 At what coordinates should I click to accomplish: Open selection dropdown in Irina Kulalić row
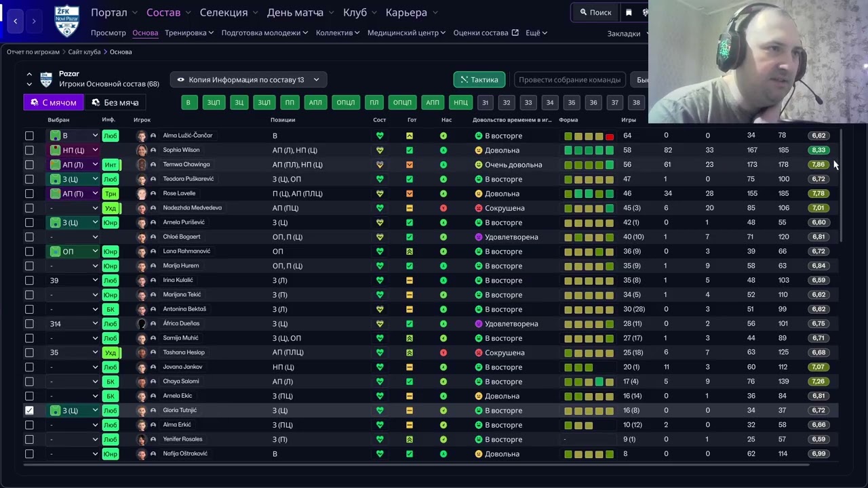pyautogui.click(x=95, y=281)
